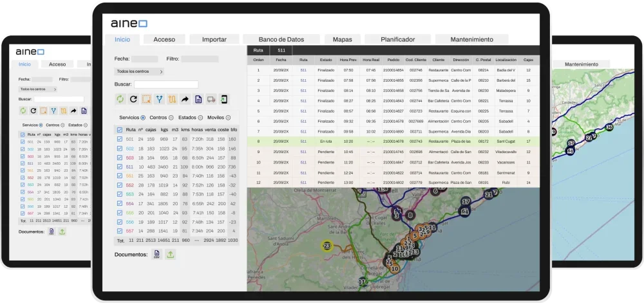
Task: Click Inicio tab on left tablet
Action: coord(24,64)
